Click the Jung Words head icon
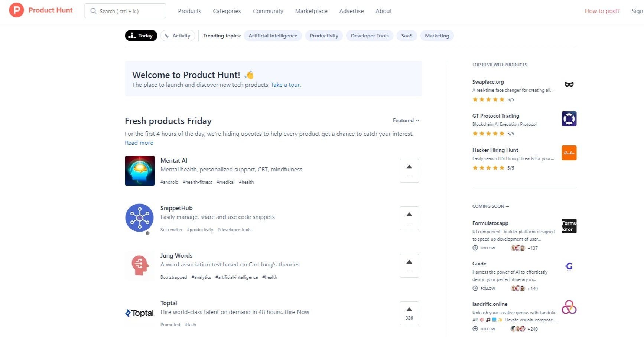644x337 pixels. pos(140,265)
